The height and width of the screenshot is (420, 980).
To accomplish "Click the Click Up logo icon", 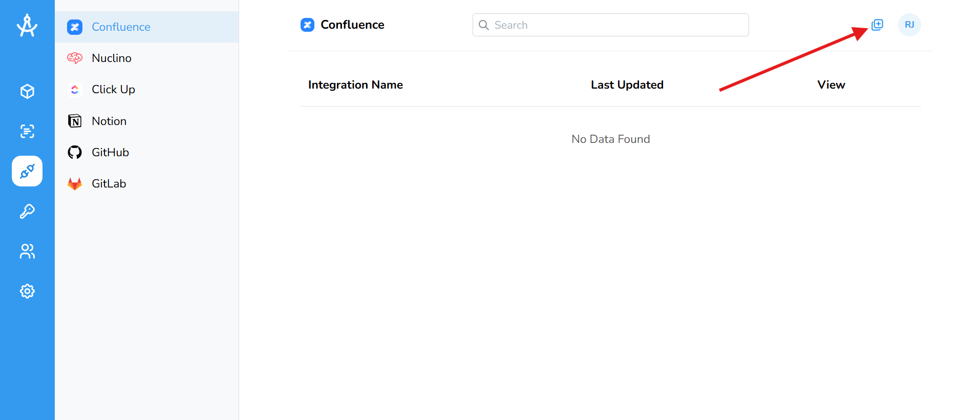I will [x=75, y=89].
